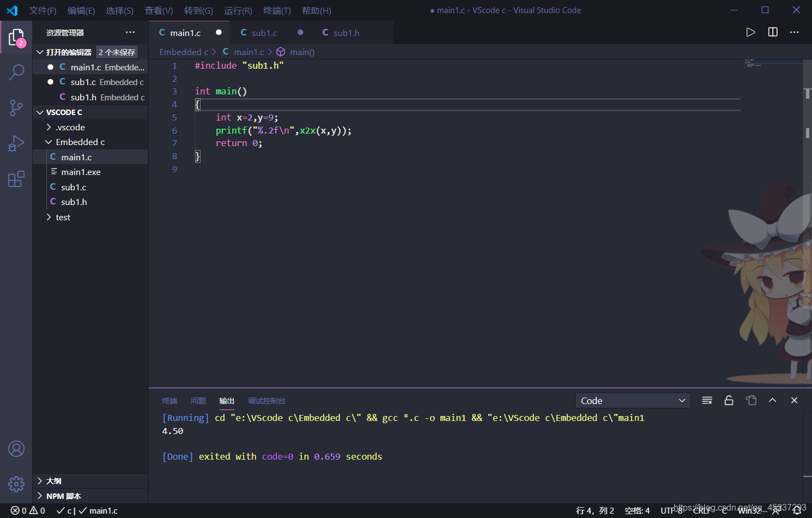812x518 pixels.
Task: Click the notifications bell in status bar
Action: (x=797, y=511)
